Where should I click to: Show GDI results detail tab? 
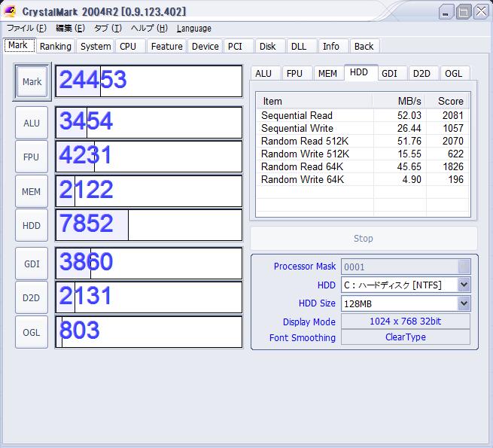pos(392,74)
